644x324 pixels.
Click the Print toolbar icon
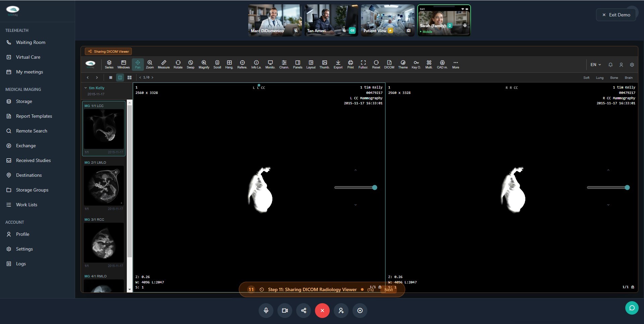[350, 64]
